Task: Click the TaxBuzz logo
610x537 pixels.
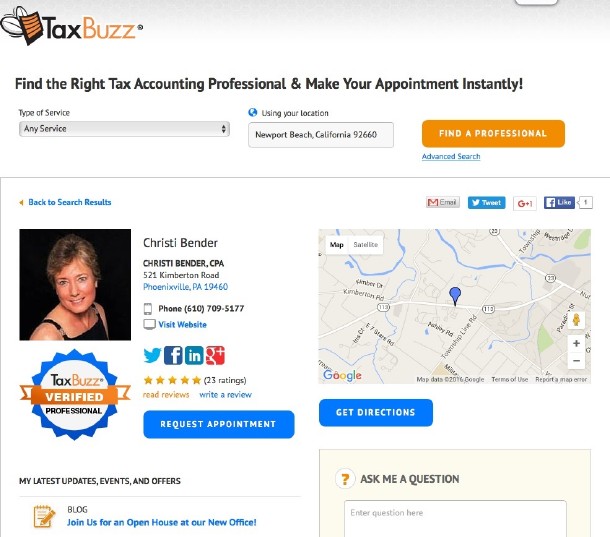Action: click(x=72, y=26)
